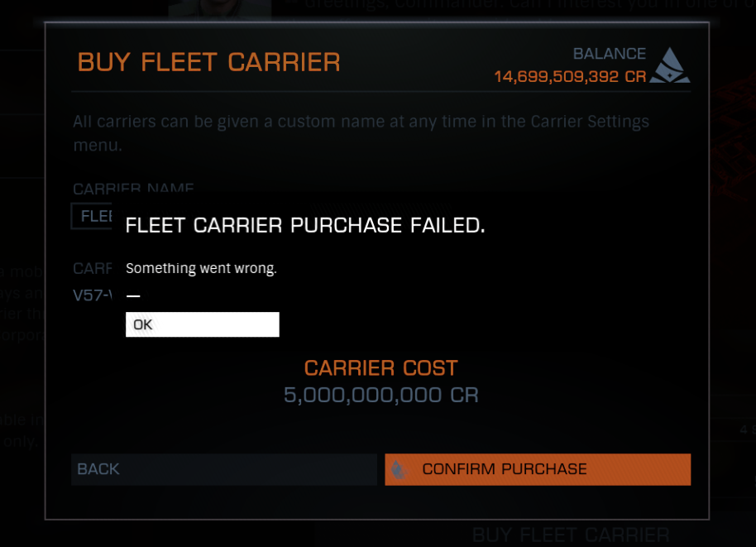Image resolution: width=756 pixels, height=547 pixels.
Task: Go back using the BACK button
Action: pyautogui.click(x=224, y=469)
